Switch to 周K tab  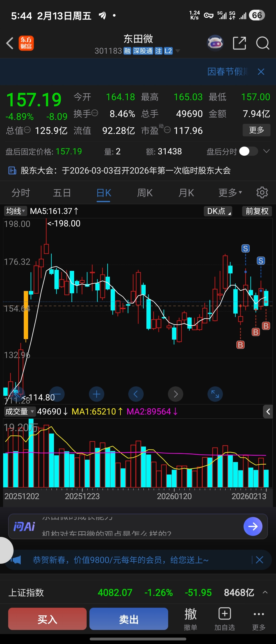(145, 193)
